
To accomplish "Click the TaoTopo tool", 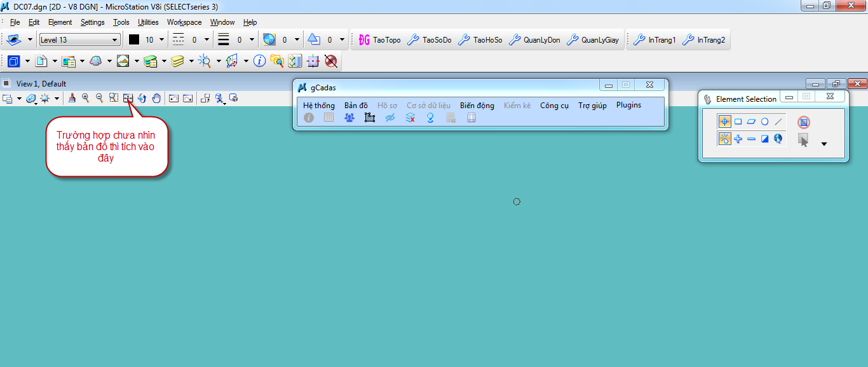I will click(x=380, y=40).
